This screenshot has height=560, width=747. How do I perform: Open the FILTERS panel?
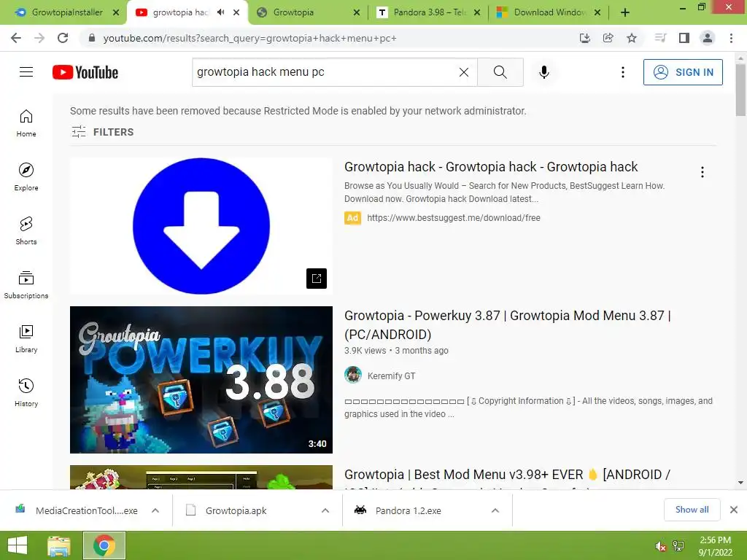tap(102, 132)
